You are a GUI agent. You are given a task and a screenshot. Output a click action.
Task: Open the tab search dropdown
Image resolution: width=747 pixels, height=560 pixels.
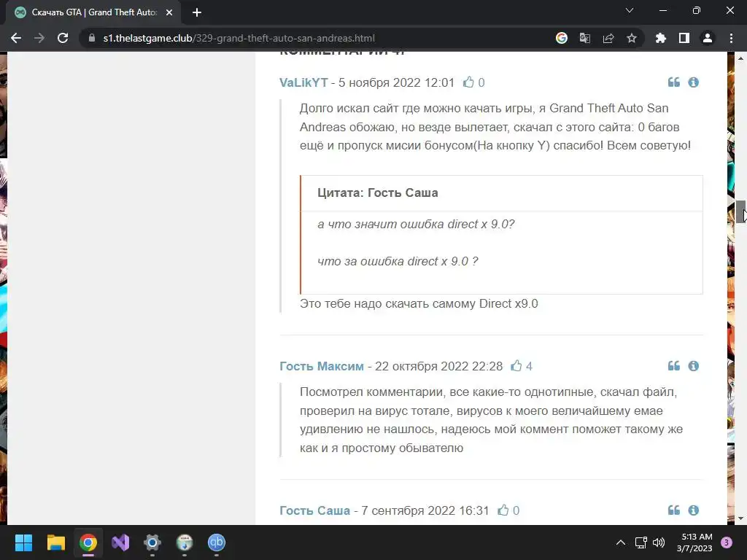[630, 10]
